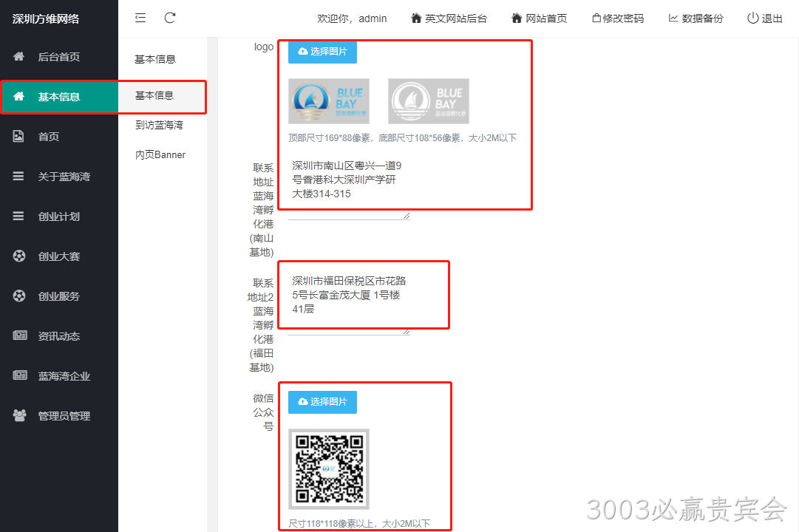Click the news icon next to 蓝海湾企业

pos(19,375)
